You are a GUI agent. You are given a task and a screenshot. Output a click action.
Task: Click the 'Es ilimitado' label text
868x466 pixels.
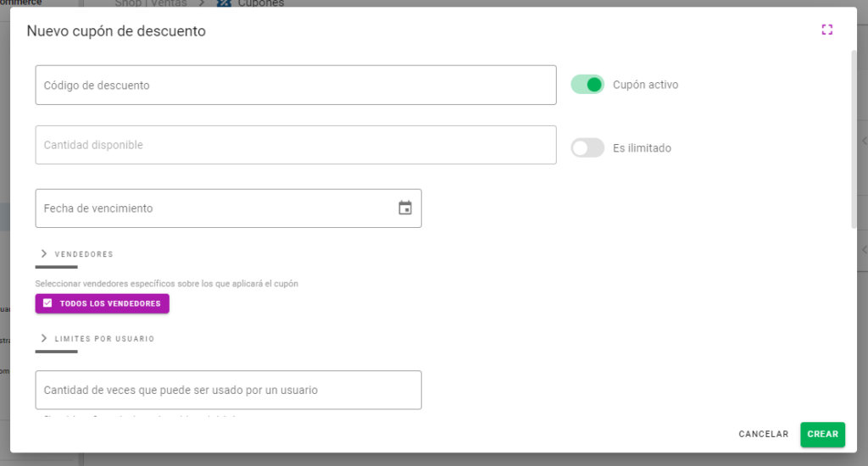click(642, 148)
